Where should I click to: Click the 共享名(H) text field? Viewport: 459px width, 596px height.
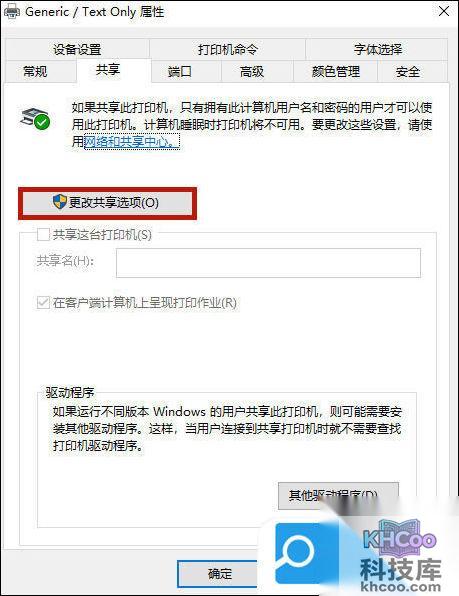[268, 263]
